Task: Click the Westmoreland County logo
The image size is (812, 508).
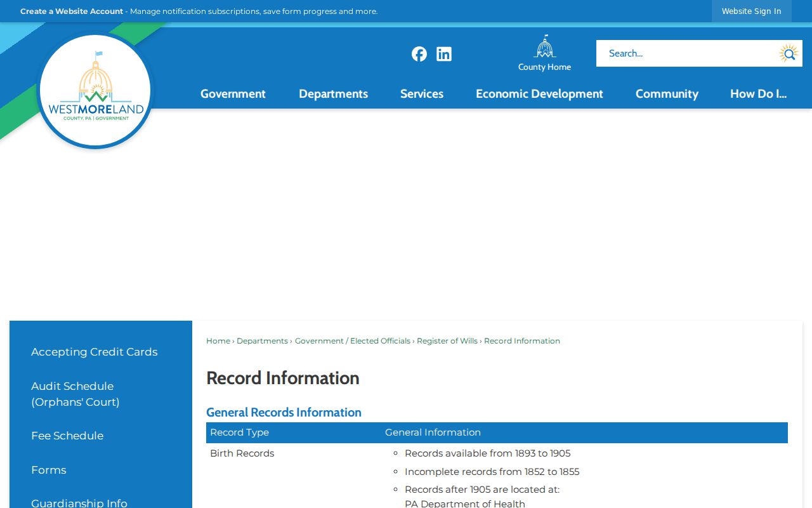Action: tap(95, 91)
